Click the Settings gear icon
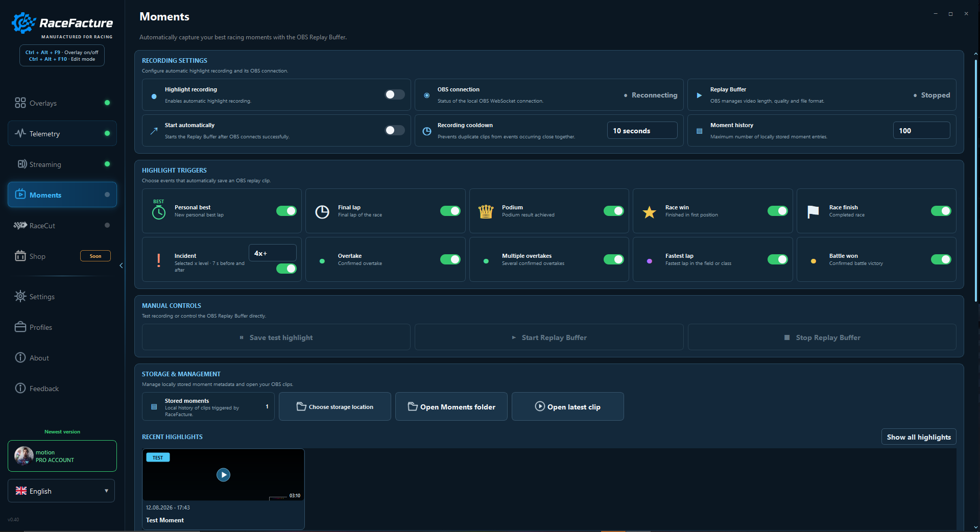980x532 pixels. pyautogui.click(x=20, y=297)
